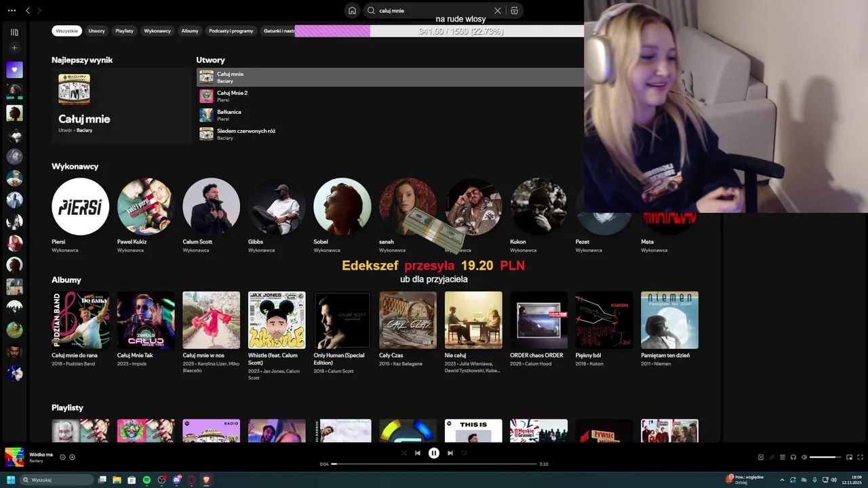Switch to the Utwory filter
This screenshot has width=868, height=488.
tap(96, 30)
